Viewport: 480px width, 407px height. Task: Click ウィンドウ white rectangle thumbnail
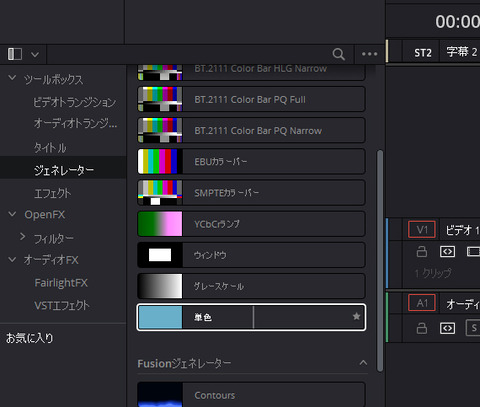pos(160,255)
